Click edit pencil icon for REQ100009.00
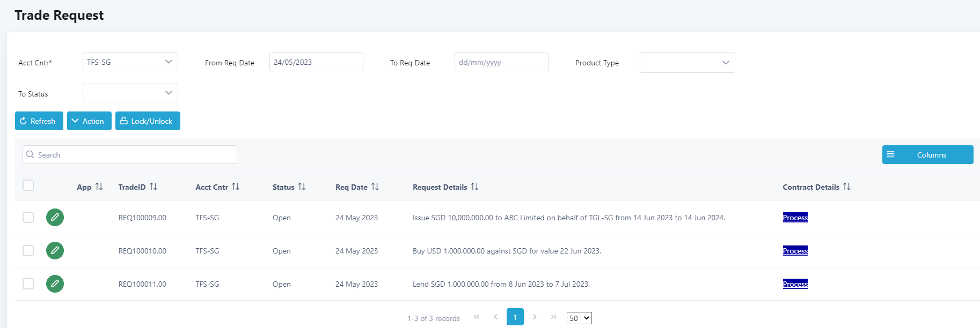This screenshot has width=980, height=328. point(55,218)
